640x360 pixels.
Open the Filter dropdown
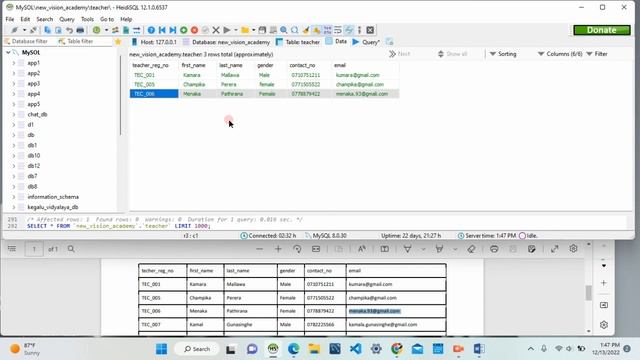pyautogui.click(x=597, y=54)
